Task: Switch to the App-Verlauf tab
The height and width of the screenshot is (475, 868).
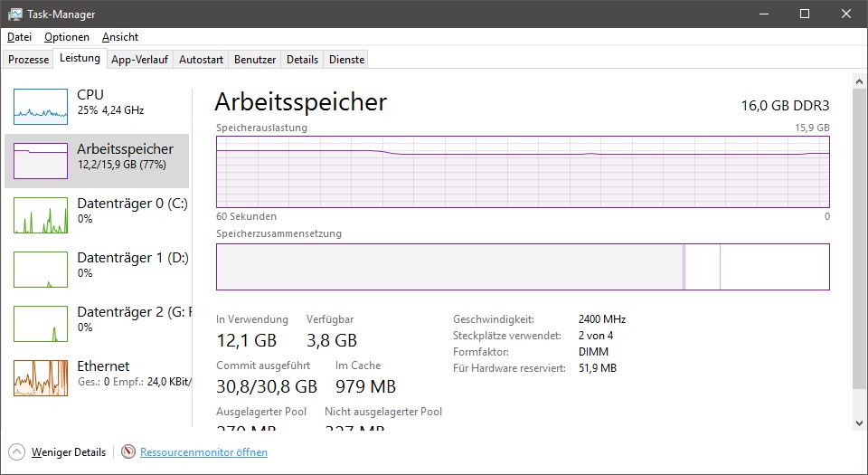Action: [x=139, y=60]
